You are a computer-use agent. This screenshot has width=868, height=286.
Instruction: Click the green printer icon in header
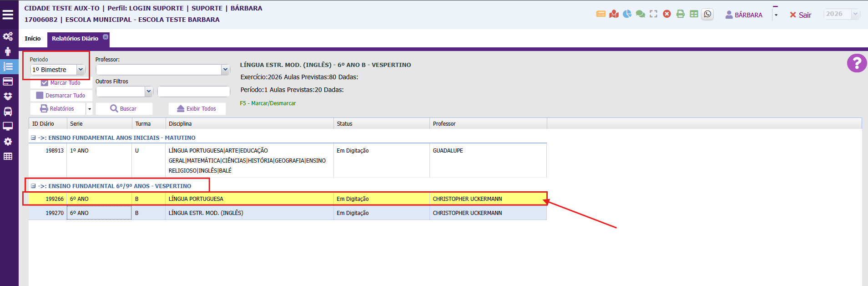(680, 14)
